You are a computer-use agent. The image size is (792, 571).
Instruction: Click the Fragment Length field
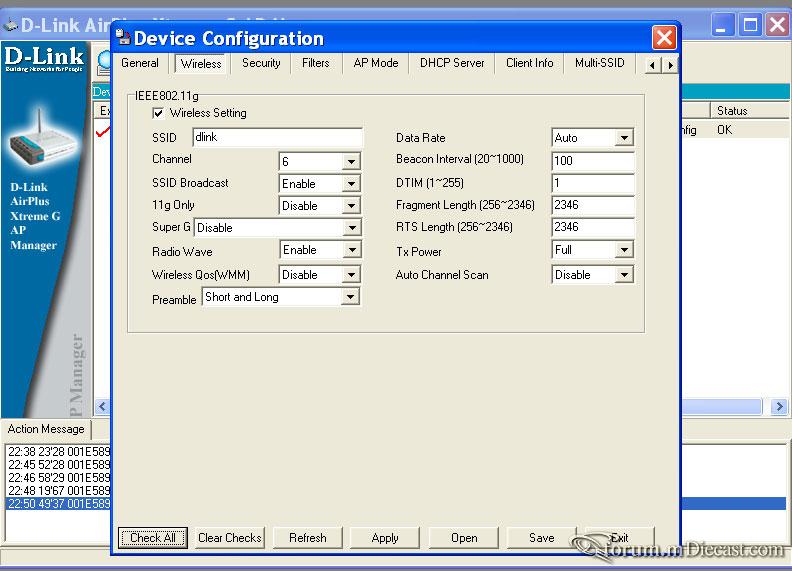point(592,205)
